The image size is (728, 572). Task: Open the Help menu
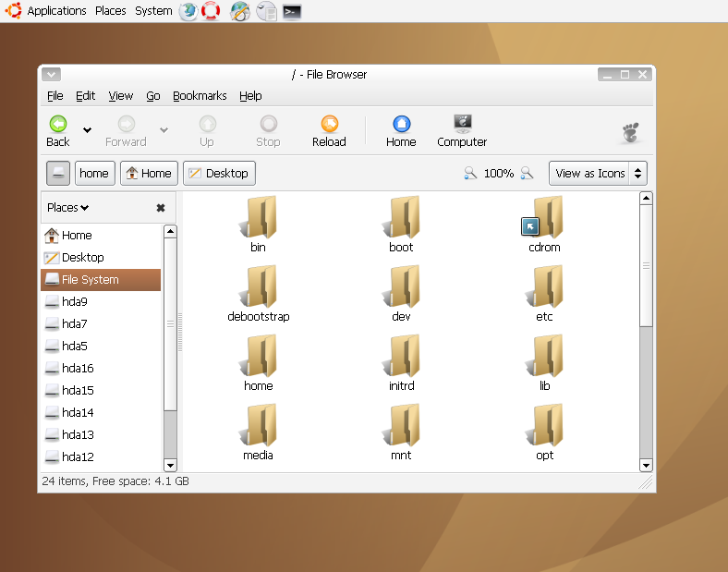[x=250, y=96]
